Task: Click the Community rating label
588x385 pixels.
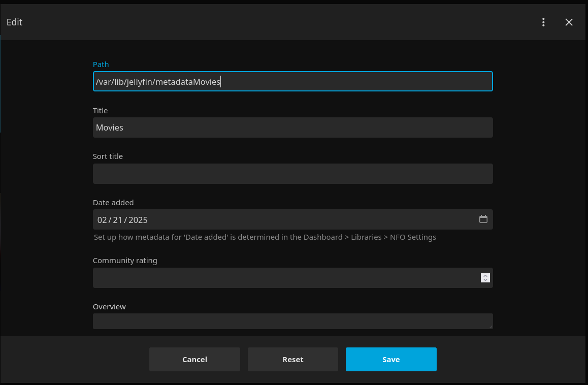Action: pos(125,261)
